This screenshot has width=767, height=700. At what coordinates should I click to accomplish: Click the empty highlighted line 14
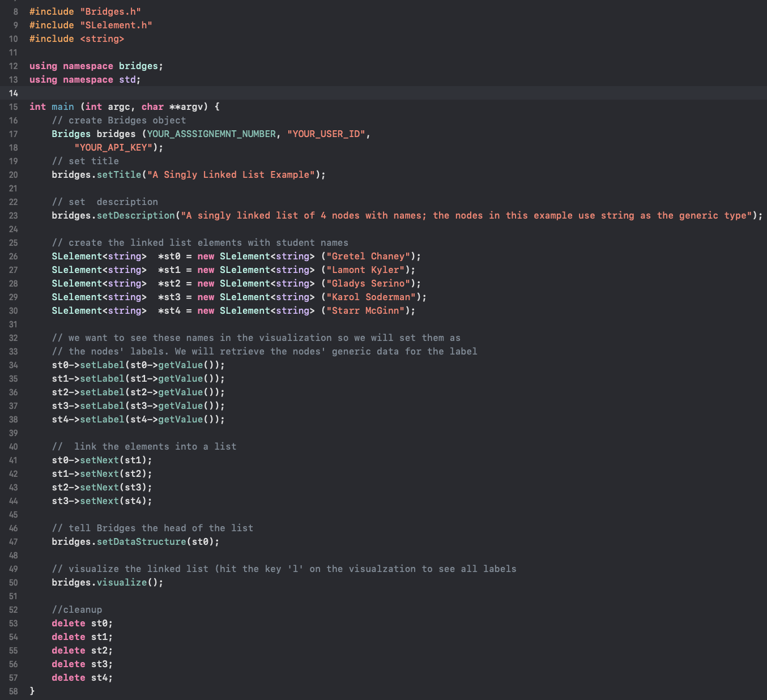tap(383, 93)
